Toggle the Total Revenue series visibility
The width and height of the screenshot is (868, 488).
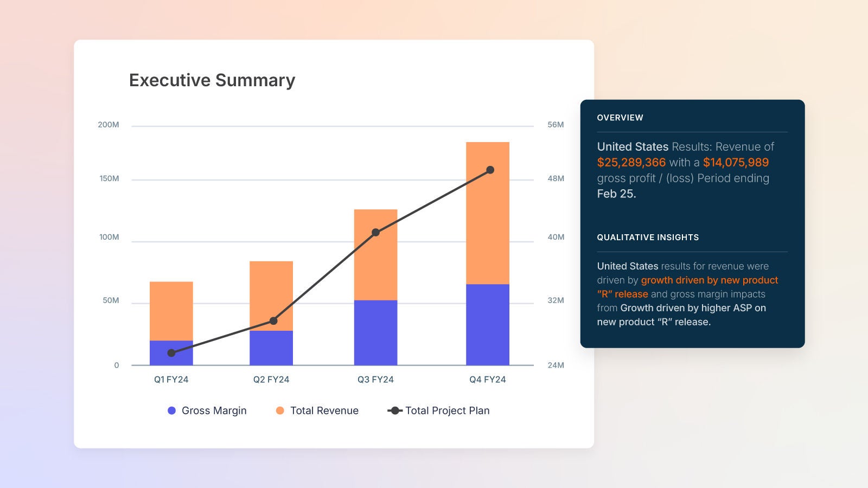[324, 410]
